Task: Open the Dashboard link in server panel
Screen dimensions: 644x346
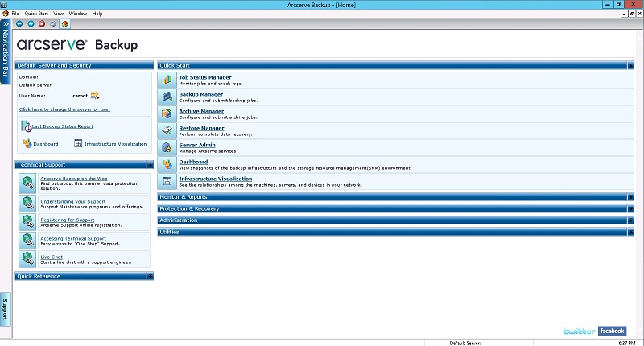Action: point(46,144)
